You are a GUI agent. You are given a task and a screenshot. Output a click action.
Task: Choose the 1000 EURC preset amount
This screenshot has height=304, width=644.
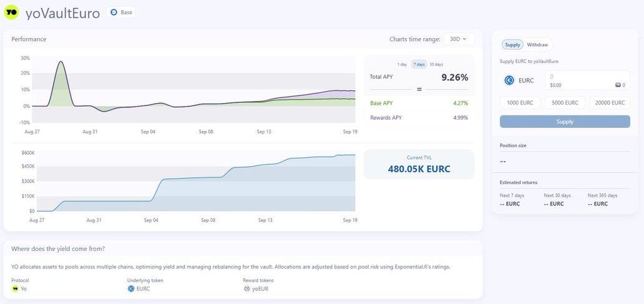520,103
